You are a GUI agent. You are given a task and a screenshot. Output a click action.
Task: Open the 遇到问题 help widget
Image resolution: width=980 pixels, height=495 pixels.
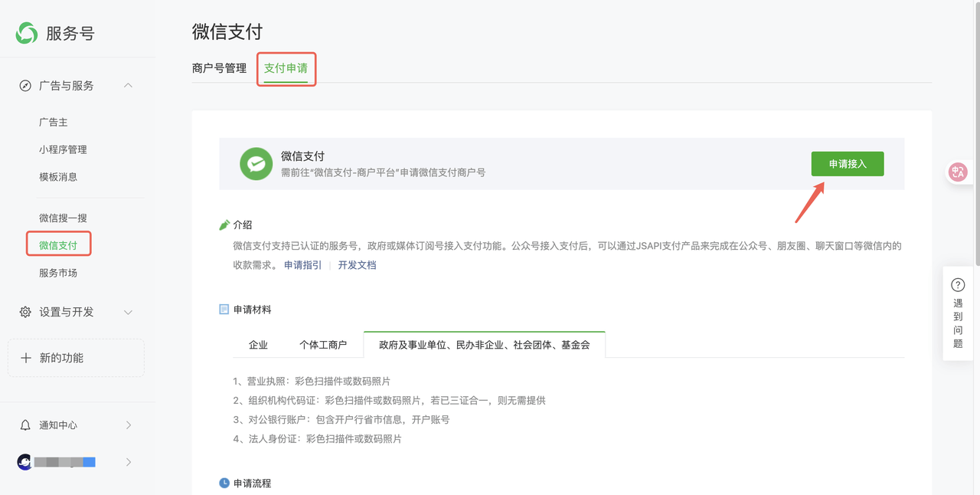point(958,314)
